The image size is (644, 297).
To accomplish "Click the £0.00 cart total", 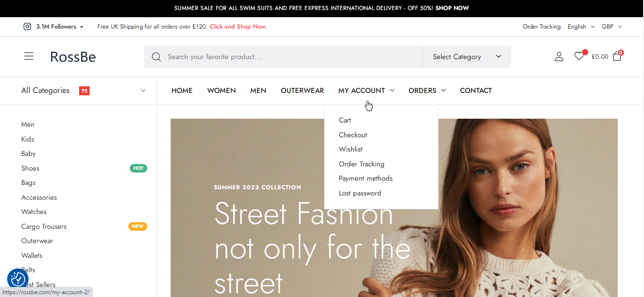I will 600,57.
